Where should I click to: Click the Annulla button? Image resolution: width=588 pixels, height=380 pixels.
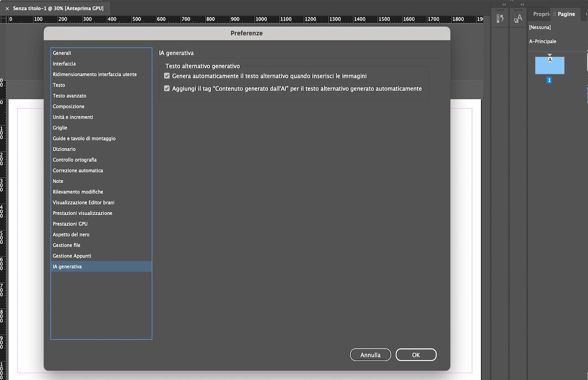click(x=370, y=355)
